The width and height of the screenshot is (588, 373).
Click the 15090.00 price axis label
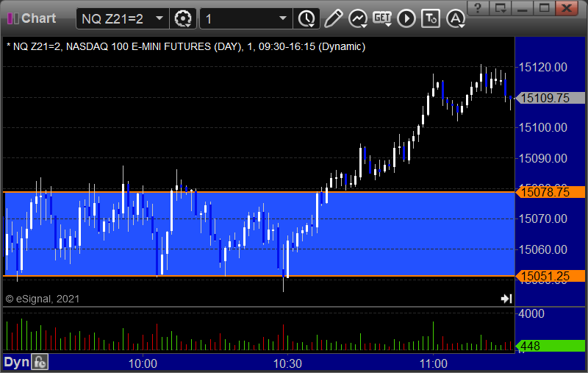542,158
